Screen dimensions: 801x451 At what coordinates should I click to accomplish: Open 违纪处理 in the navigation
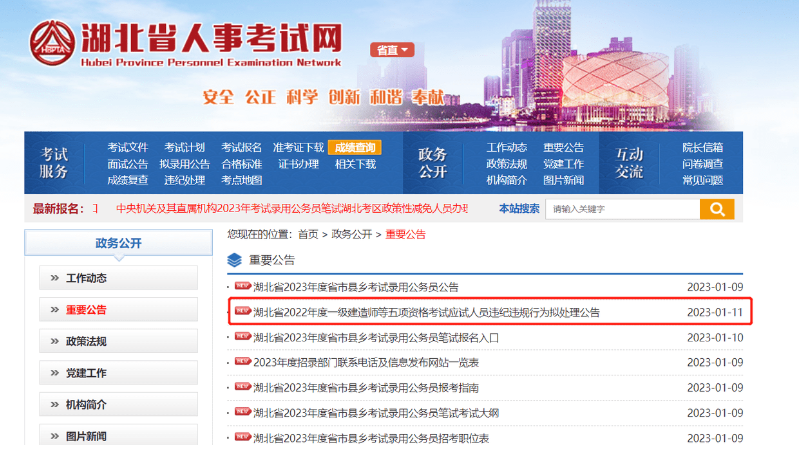(184, 180)
